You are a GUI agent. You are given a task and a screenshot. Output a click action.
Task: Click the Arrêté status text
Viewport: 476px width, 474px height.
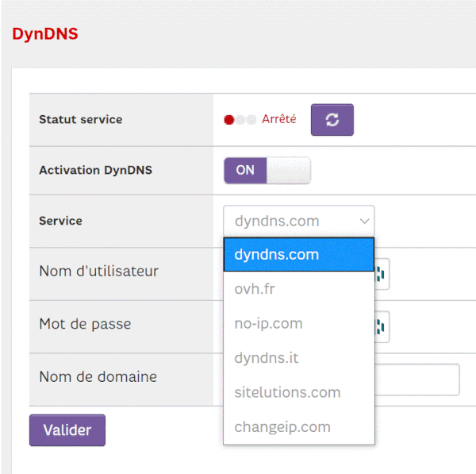coord(278,119)
